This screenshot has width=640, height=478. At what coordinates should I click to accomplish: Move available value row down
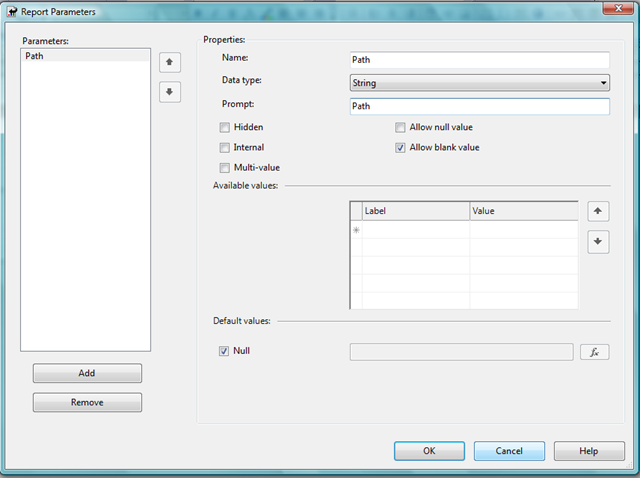(x=598, y=242)
